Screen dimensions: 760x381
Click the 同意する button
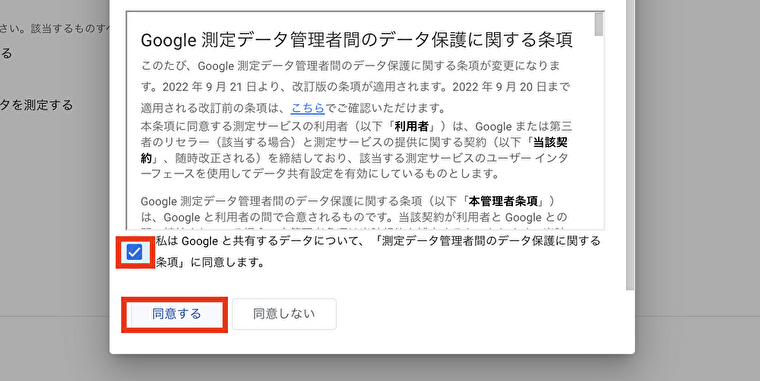pos(176,314)
